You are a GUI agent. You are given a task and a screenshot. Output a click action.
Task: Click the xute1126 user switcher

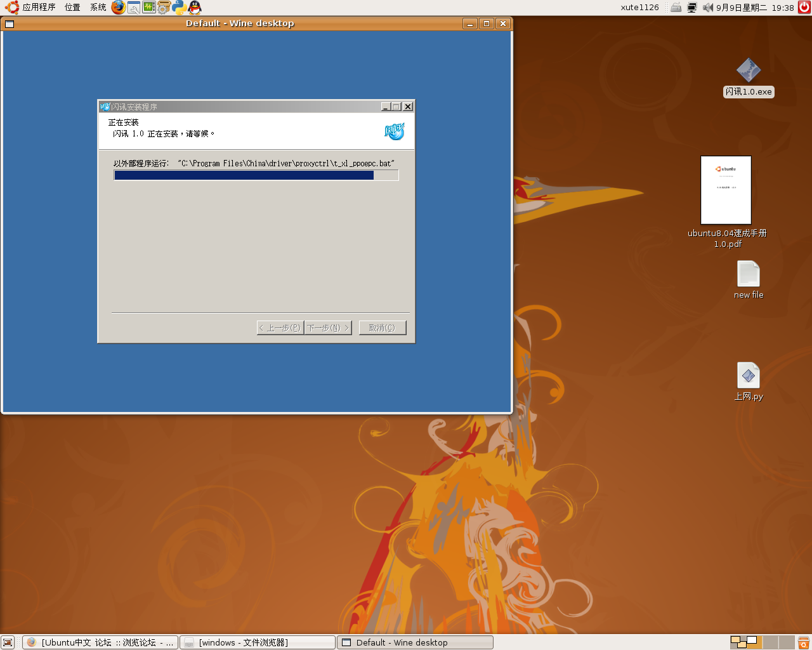tap(639, 8)
